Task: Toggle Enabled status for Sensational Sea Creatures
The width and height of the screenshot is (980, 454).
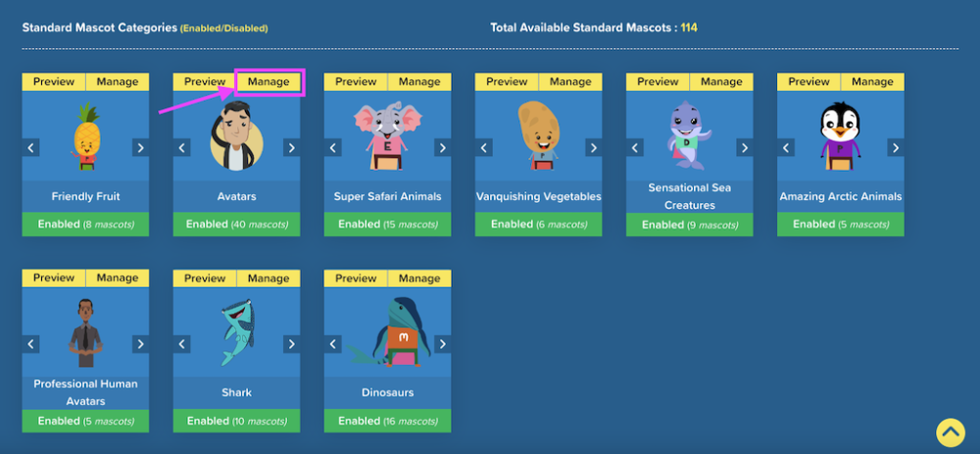Action: pyautogui.click(x=690, y=224)
